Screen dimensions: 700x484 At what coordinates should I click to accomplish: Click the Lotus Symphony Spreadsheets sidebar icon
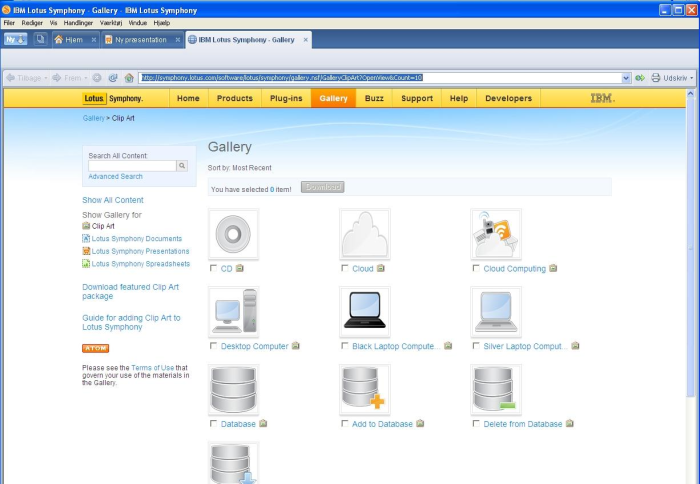86,263
